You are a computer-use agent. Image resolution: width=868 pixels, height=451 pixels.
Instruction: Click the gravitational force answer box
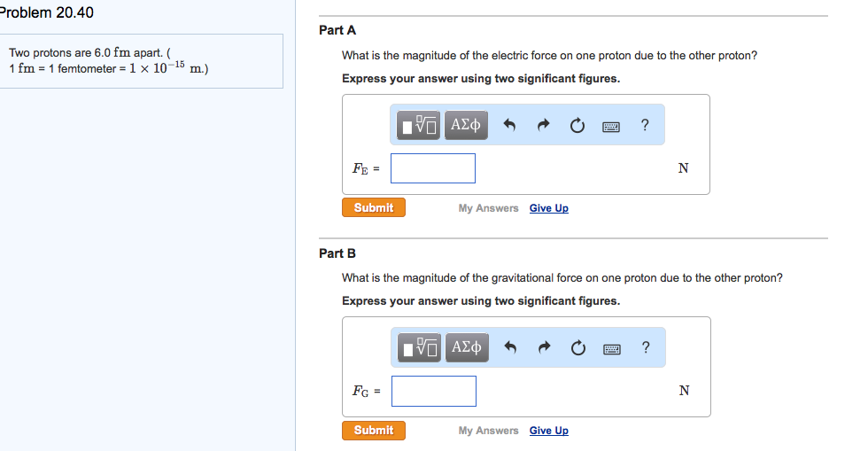[x=434, y=391]
